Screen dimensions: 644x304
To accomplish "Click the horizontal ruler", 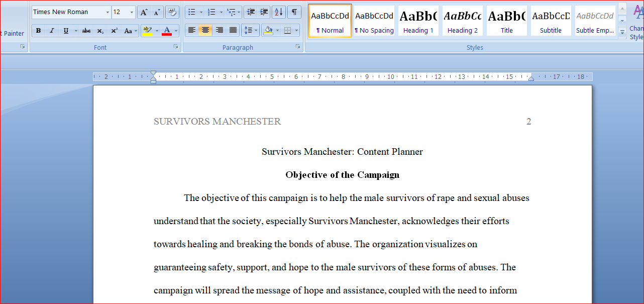I will 343,77.
